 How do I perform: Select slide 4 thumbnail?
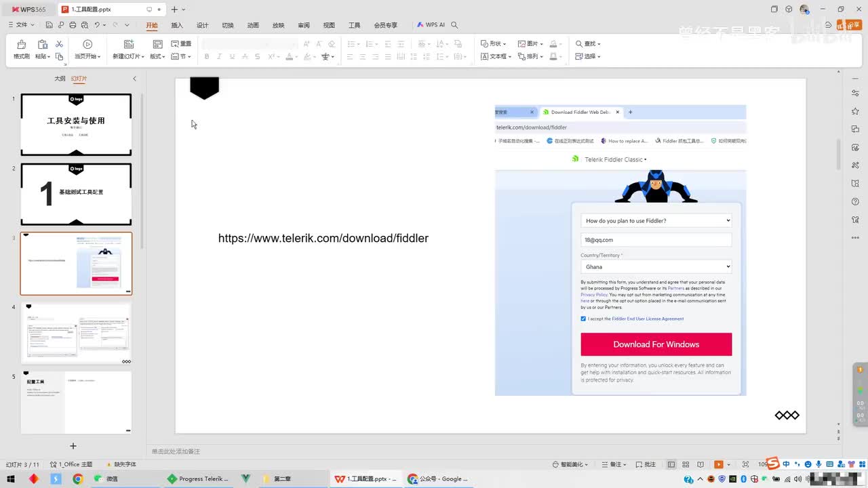[76, 333]
